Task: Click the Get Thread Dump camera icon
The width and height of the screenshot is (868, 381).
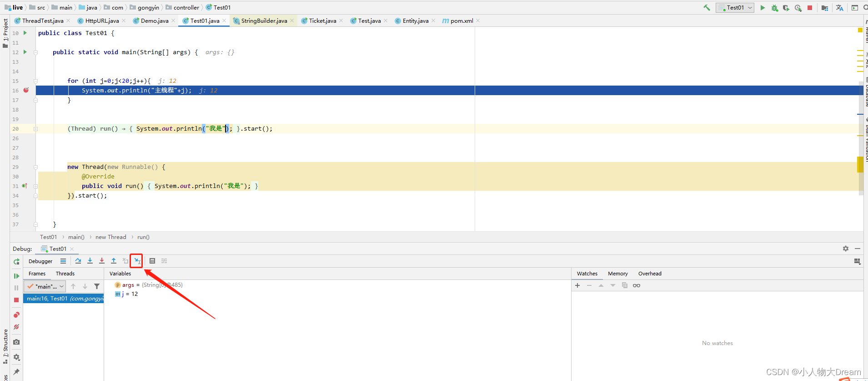Action: 16,342
